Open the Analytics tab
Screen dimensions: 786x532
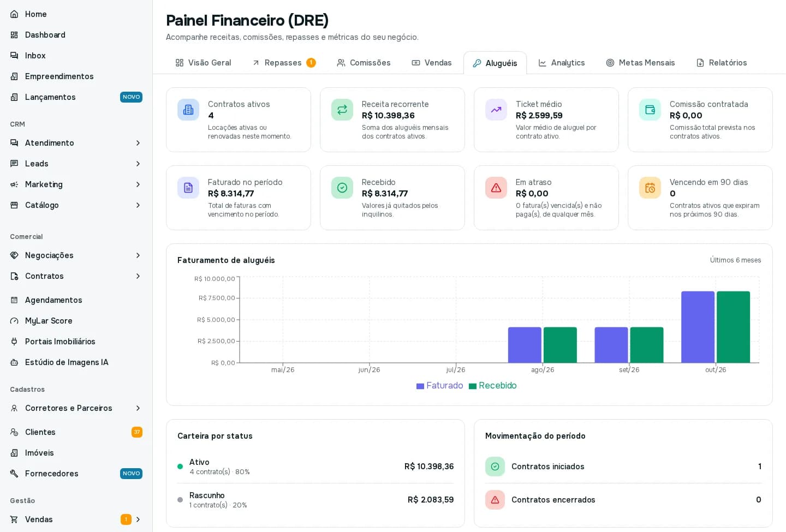[x=562, y=63]
